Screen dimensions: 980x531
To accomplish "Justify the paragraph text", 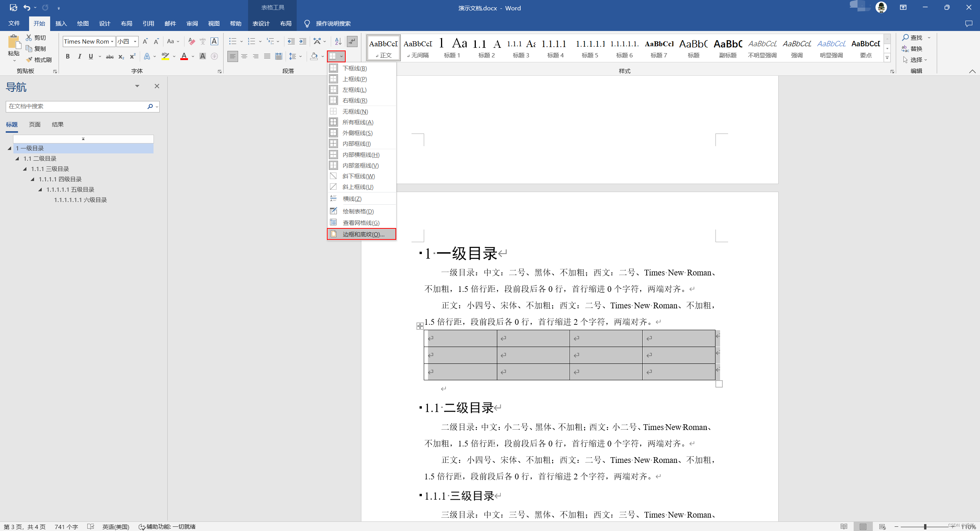I will click(267, 57).
